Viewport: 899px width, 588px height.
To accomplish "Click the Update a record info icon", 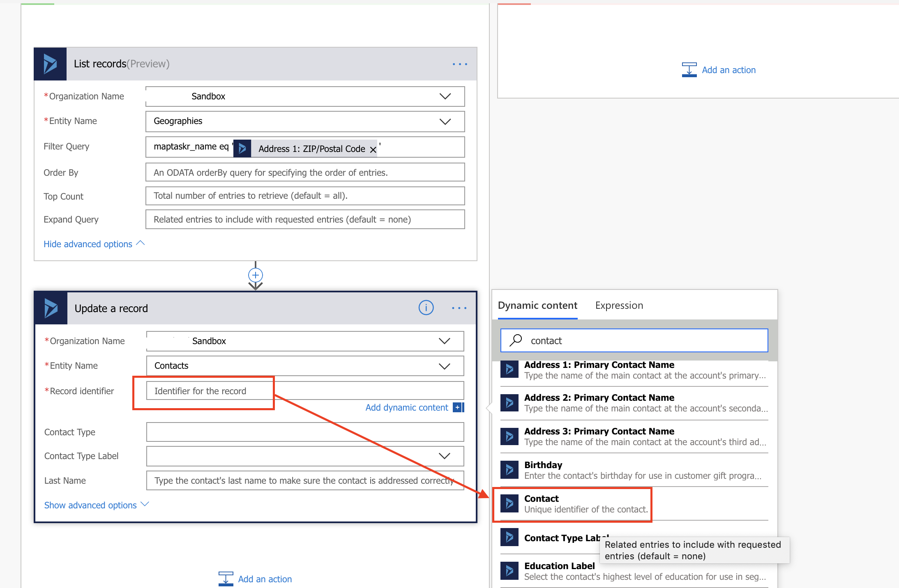I will click(x=426, y=308).
